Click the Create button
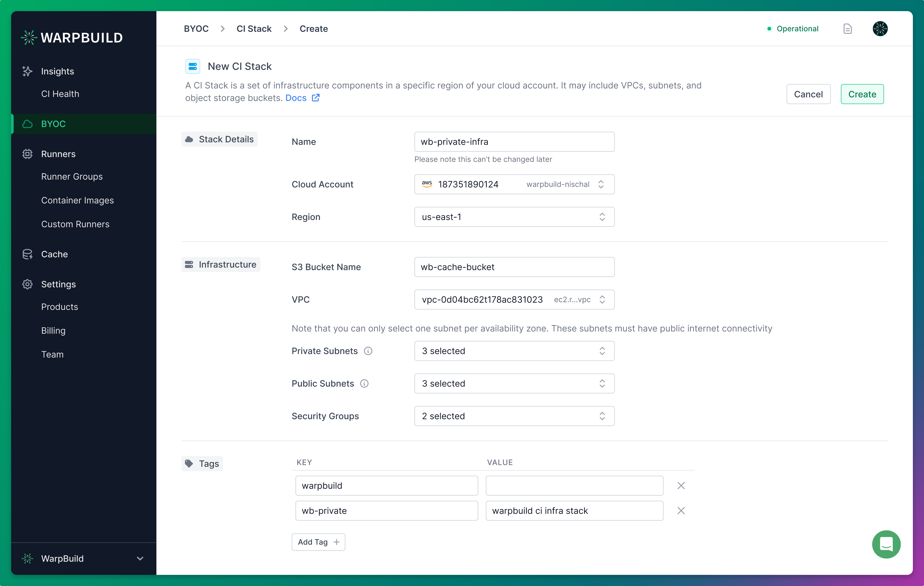The height and width of the screenshot is (586, 924). (863, 94)
